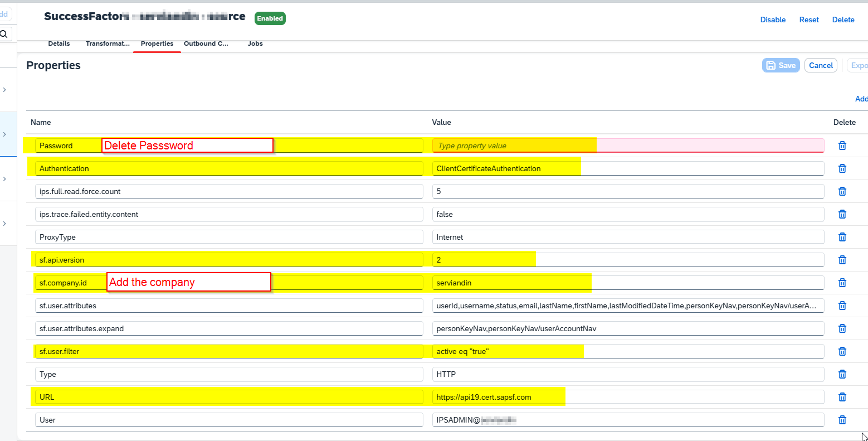Image resolution: width=868 pixels, height=441 pixels.
Task: Expand the fourth sidebar chevron
Action: [4, 224]
